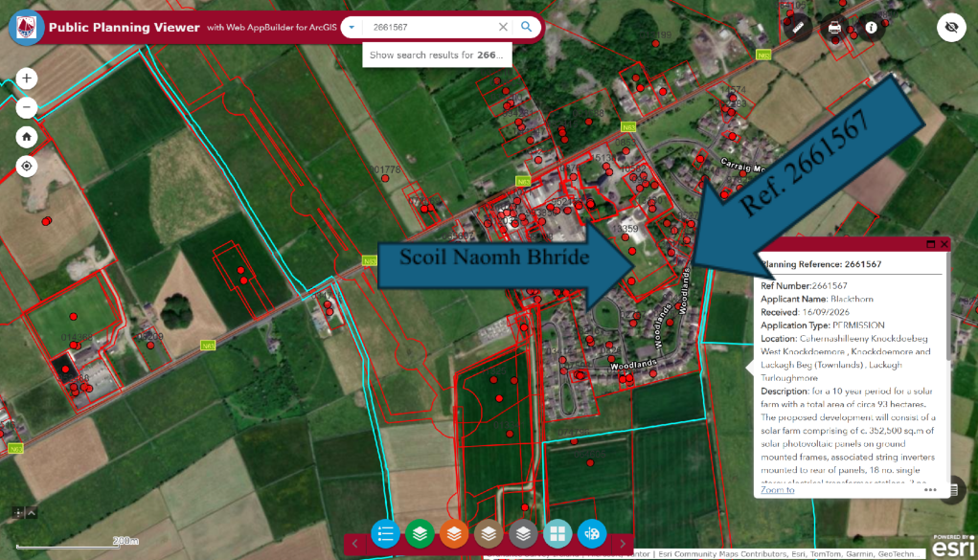Open the green layers widget

click(420, 534)
